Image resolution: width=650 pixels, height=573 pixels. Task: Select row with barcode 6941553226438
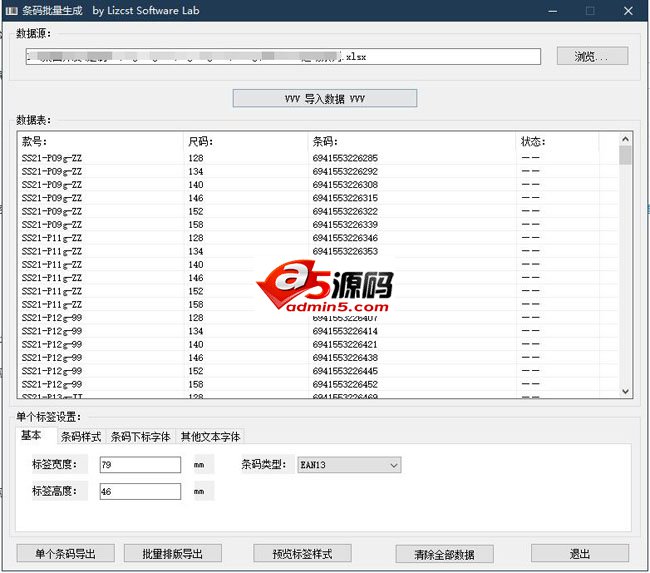pyautogui.click(x=318, y=357)
